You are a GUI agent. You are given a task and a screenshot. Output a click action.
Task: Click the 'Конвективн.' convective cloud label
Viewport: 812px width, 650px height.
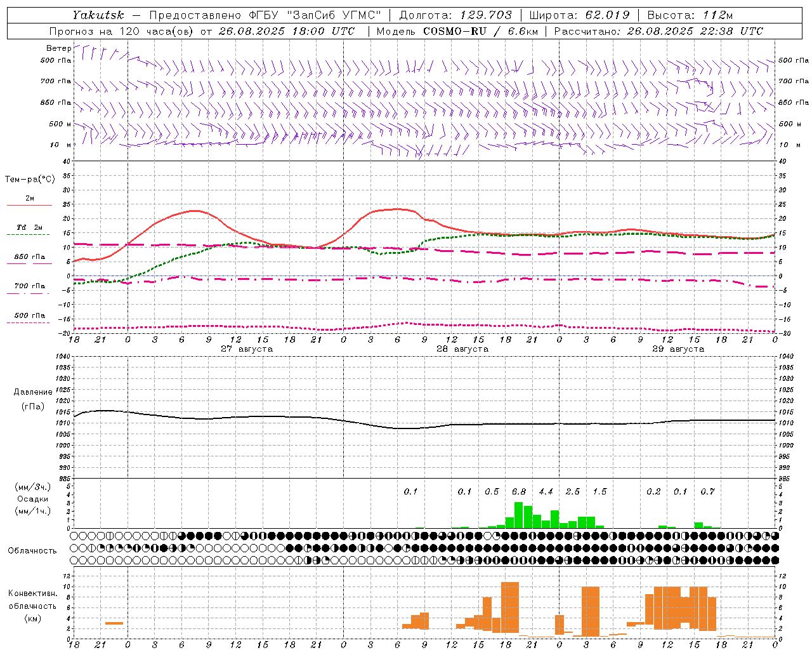pyautogui.click(x=33, y=594)
